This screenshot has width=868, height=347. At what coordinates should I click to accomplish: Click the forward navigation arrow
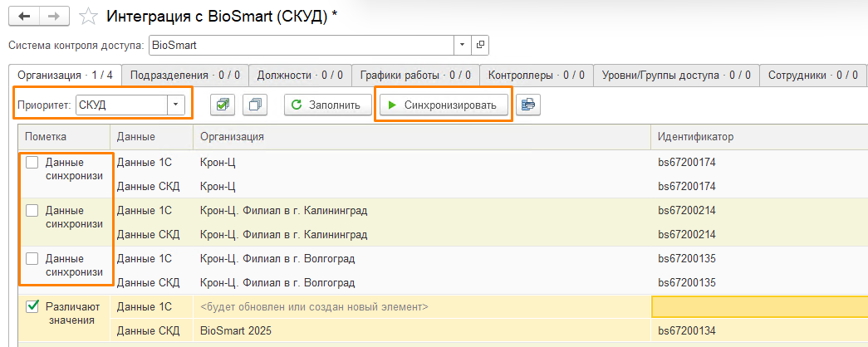(x=54, y=17)
